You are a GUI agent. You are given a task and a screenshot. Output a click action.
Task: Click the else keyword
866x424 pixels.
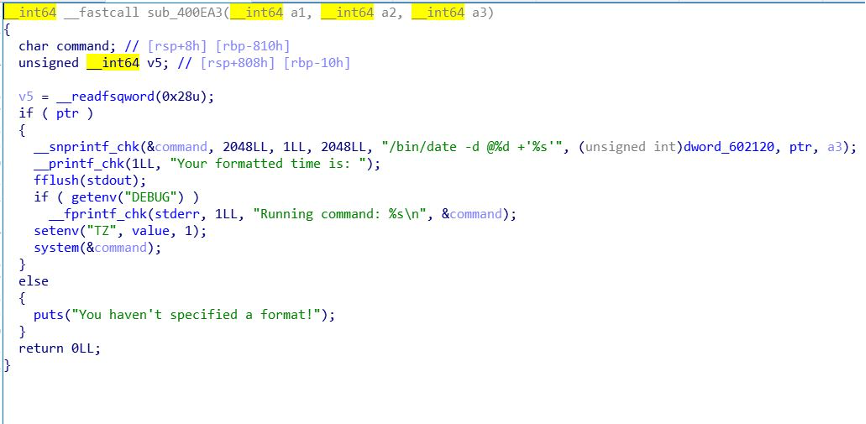[34, 282]
